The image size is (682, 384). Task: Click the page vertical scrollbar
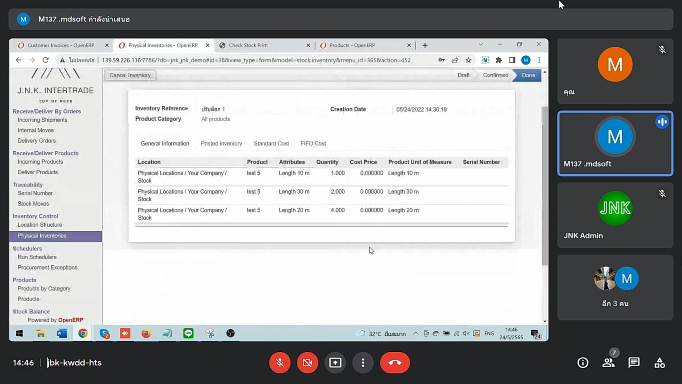tap(545, 186)
